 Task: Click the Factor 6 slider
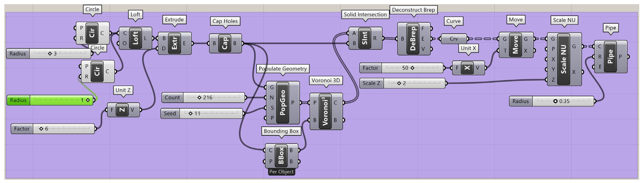coord(53,129)
